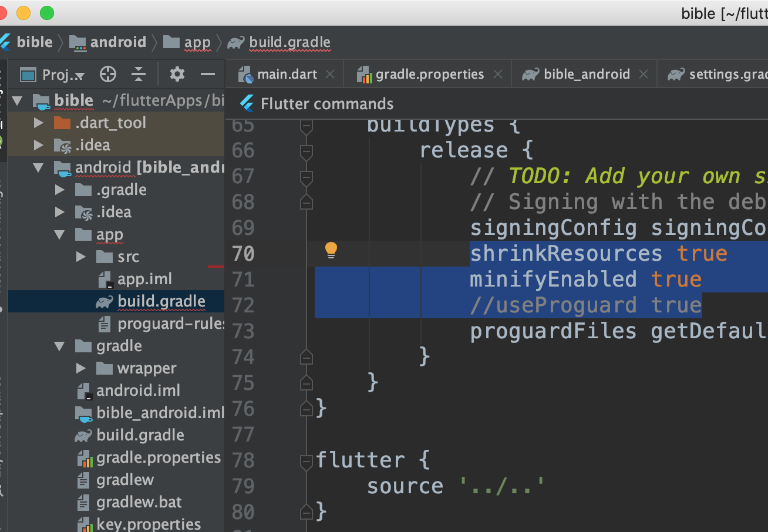Fold the flutter block at line 78
This screenshot has width=768, height=532.
point(306,460)
